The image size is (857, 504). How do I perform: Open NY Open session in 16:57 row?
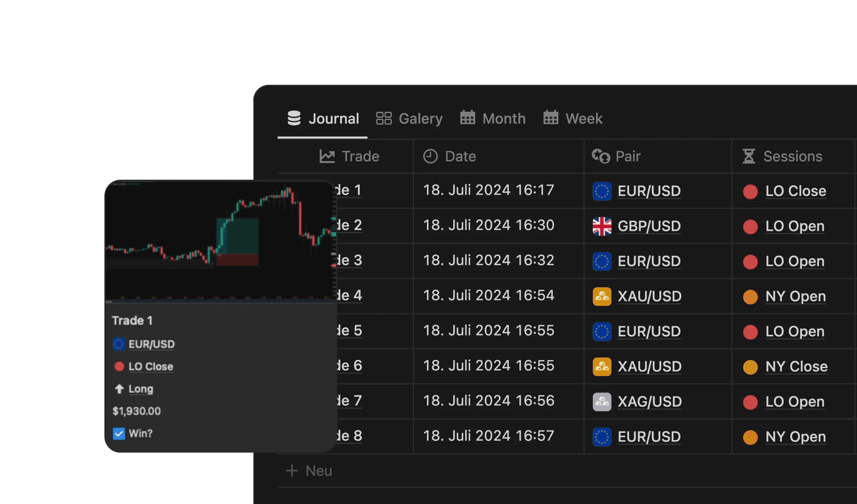point(796,437)
